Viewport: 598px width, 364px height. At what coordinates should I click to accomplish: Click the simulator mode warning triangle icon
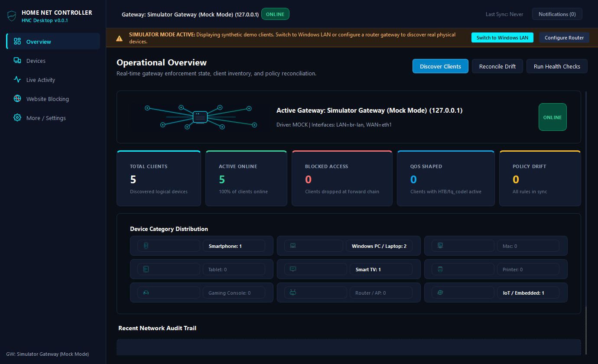point(119,38)
